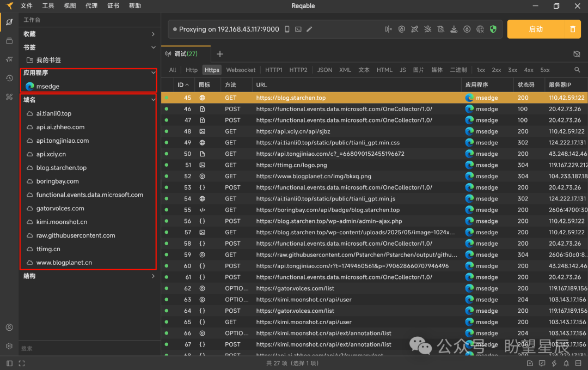Image resolution: width=588 pixels, height=370 pixels.
Task: Open the tools icon in left sidebar
Action: click(x=9, y=97)
